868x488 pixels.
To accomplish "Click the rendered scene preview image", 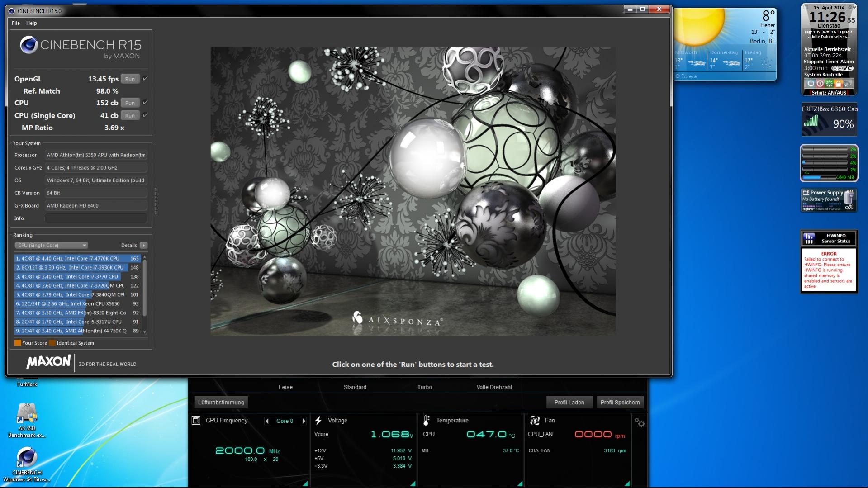I will pyautogui.click(x=413, y=191).
